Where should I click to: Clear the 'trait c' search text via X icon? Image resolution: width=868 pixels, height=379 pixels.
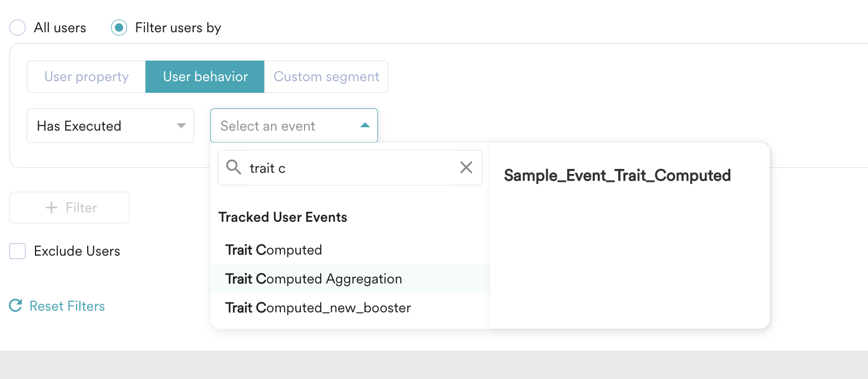click(466, 167)
